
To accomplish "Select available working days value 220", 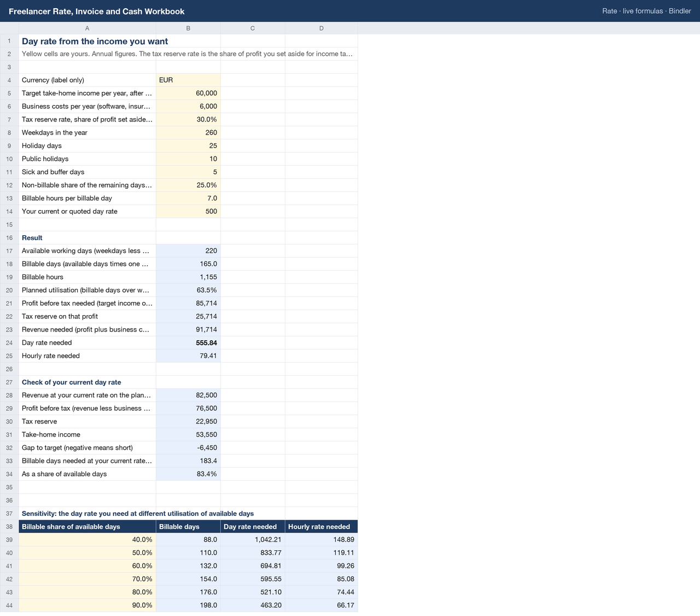I will pos(188,251).
